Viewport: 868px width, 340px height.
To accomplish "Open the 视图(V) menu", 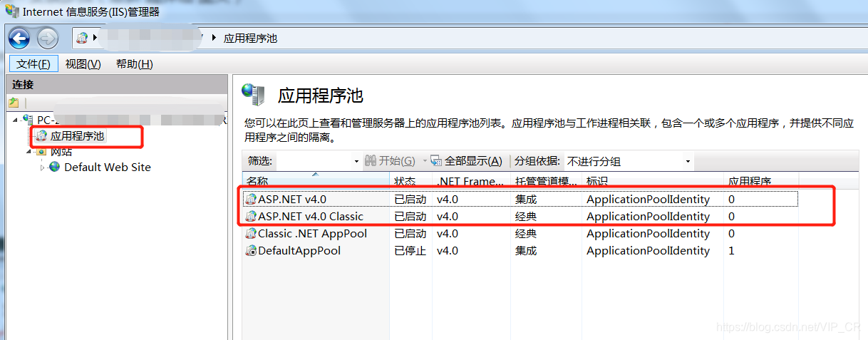I will [x=83, y=63].
